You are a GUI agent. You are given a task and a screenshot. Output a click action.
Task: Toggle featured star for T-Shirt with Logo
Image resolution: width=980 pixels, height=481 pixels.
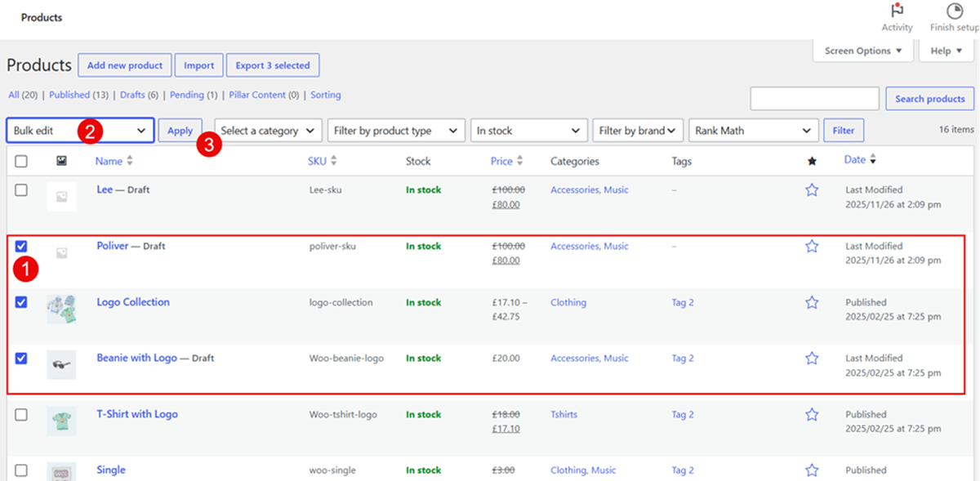click(x=812, y=414)
